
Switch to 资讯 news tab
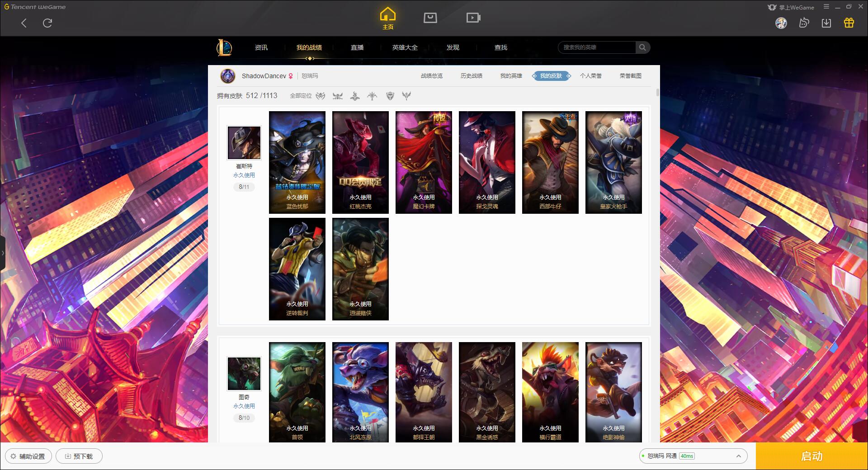click(261, 47)
